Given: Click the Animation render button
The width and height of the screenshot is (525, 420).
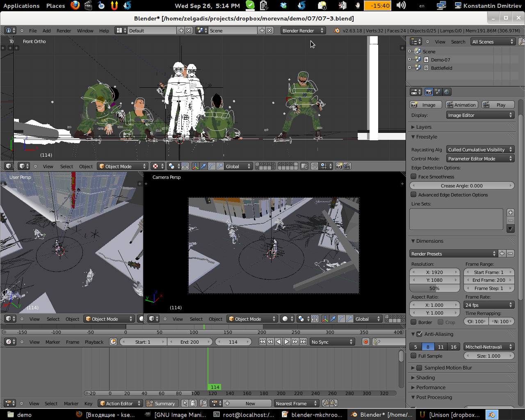Looking at the screenshot, I should coord(461,105).
